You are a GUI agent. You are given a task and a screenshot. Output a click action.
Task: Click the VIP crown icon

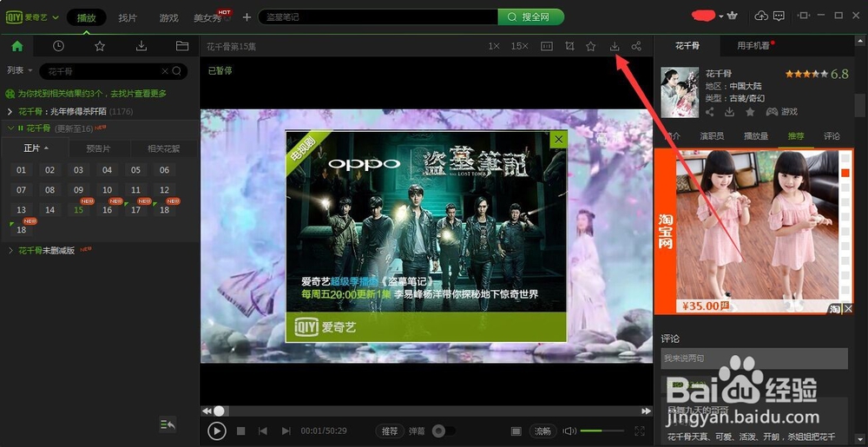coord(733,16)
